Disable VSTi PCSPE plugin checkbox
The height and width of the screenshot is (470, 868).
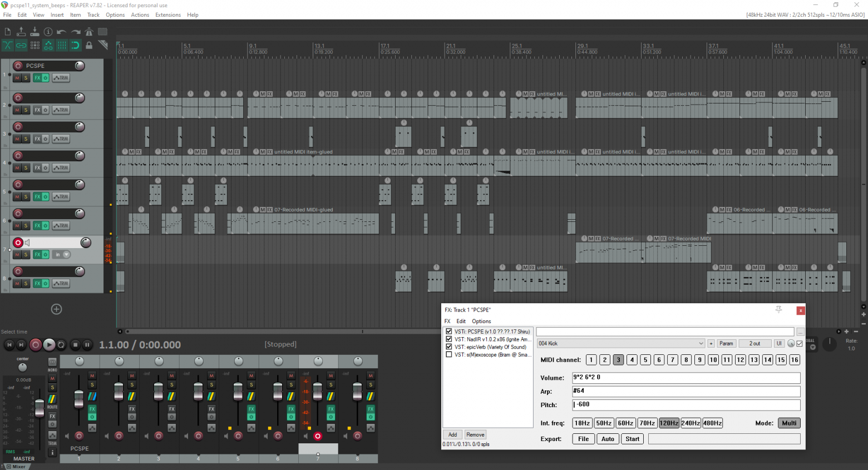coord(449,332)
